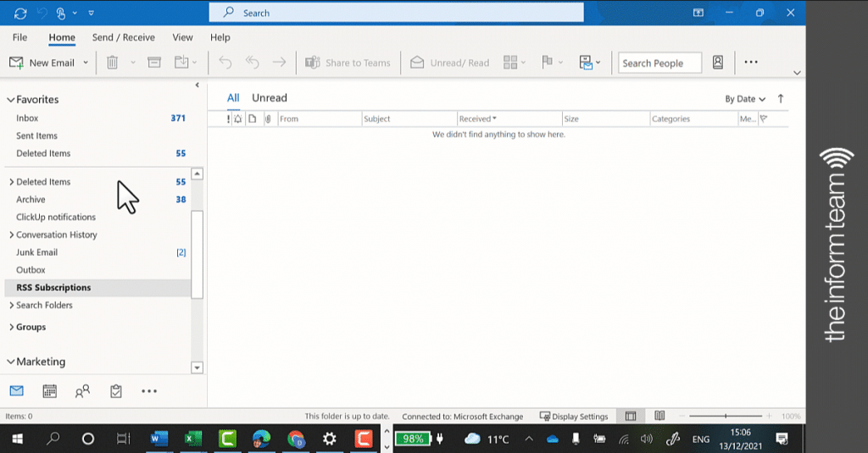Open the Calendar view icon
868x453 pixels.
click(x=50, y=391)
